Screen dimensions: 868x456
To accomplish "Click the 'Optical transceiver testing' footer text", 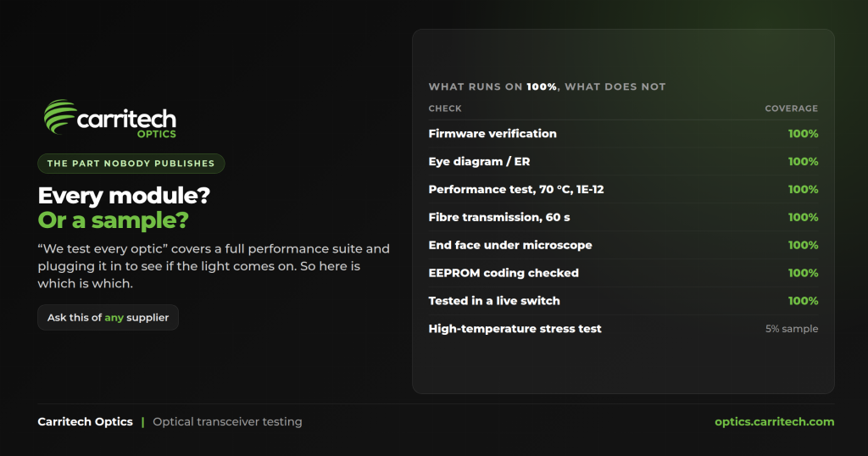I will click(x=227, y=422).
